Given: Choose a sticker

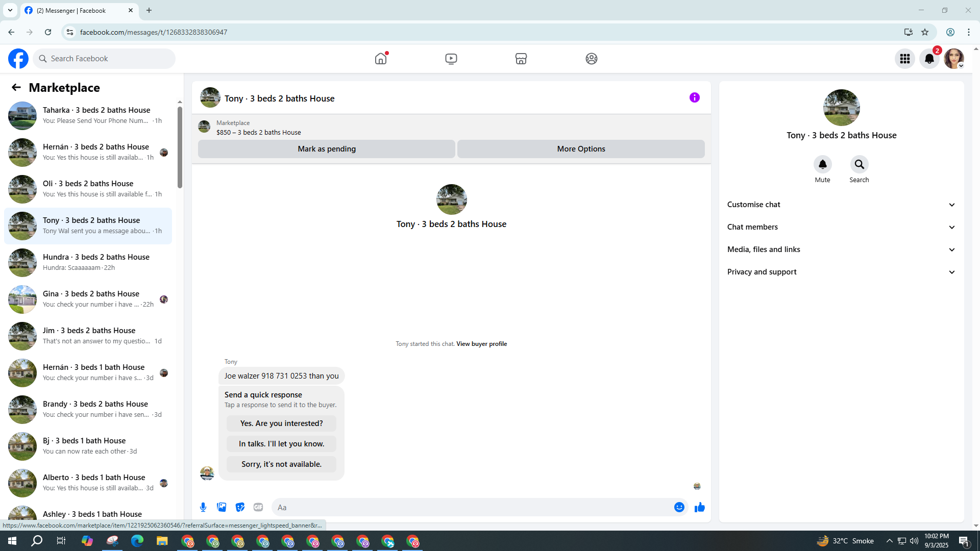Looking at the screenshot, I should coord(240,507).
